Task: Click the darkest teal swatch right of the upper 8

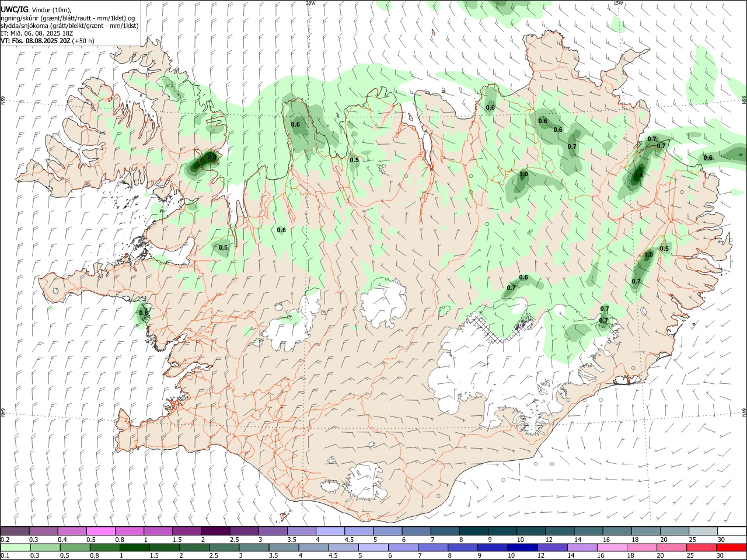Action: pos(473,531)
